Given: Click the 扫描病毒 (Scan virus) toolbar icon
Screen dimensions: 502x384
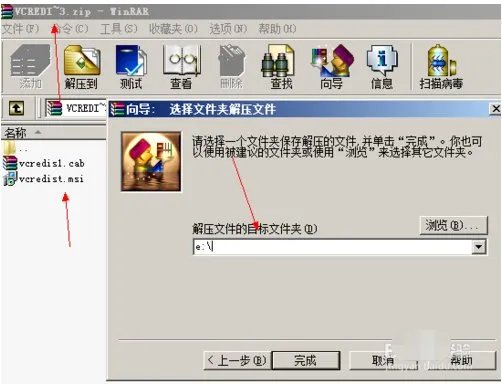Looking at the screenshot, I should click(x=441, y=66).
